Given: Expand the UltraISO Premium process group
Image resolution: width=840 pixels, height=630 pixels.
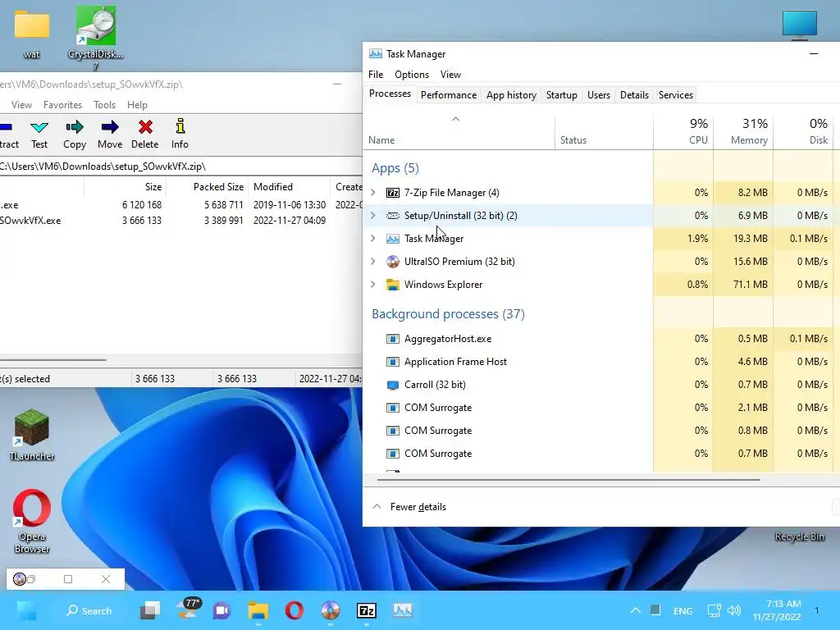Looking at the screenshot, I should click(x=373, y=262).
